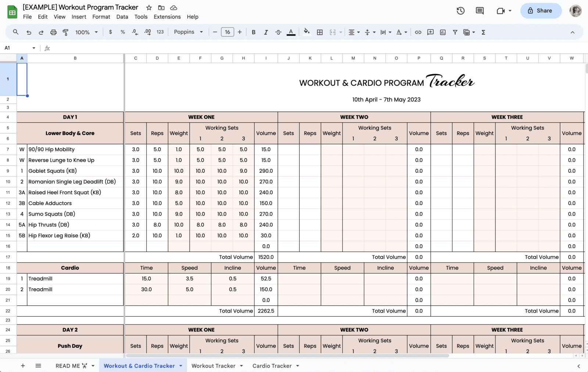Screen dimensions: 588x372
Task: Open version history from the clock icon
Action: click(x=460, y=11)
